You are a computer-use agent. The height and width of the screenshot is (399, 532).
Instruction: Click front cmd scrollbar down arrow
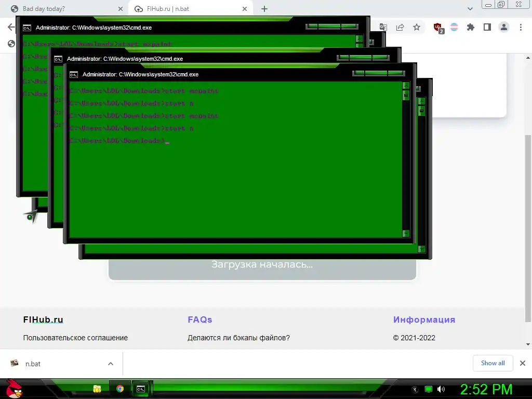point(406,233)
